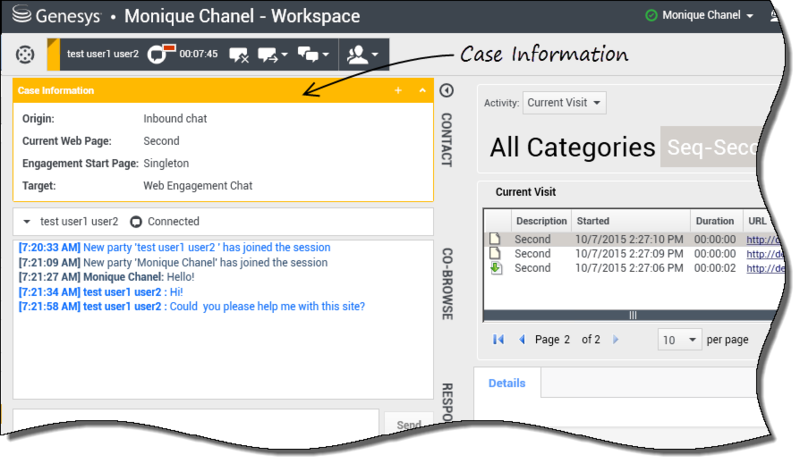The width and height of the screenshot is (800, 464).
Task: Select the test user1 user2 interaction label
Action: click(103, 54)
